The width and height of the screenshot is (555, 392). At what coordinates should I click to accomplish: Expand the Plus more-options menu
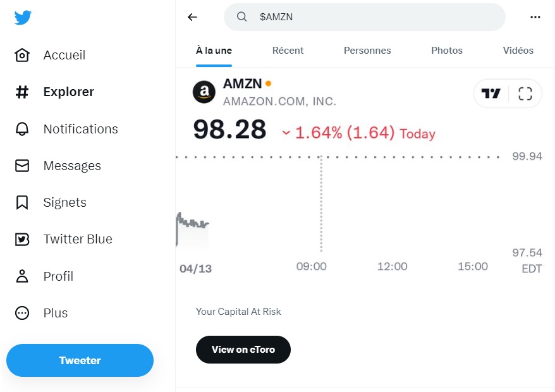coord(22,313)
